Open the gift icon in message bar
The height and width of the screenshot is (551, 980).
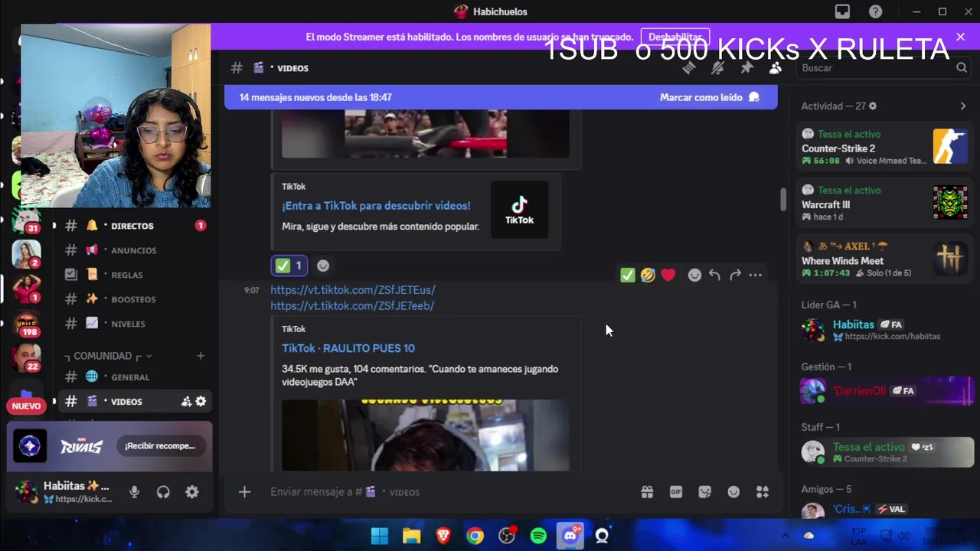(x=647, y=492)
